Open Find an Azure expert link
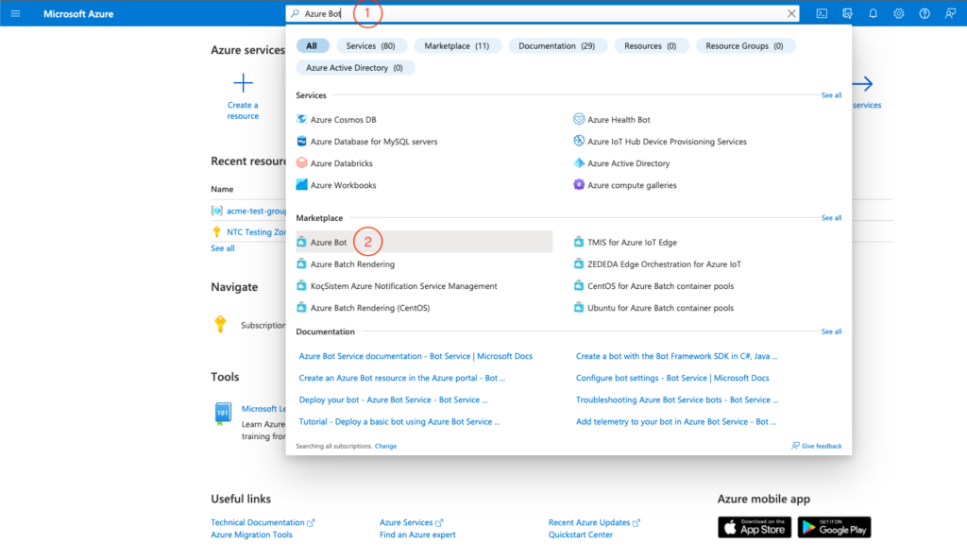Screen dimensions: 967x560 pos(417,535)
